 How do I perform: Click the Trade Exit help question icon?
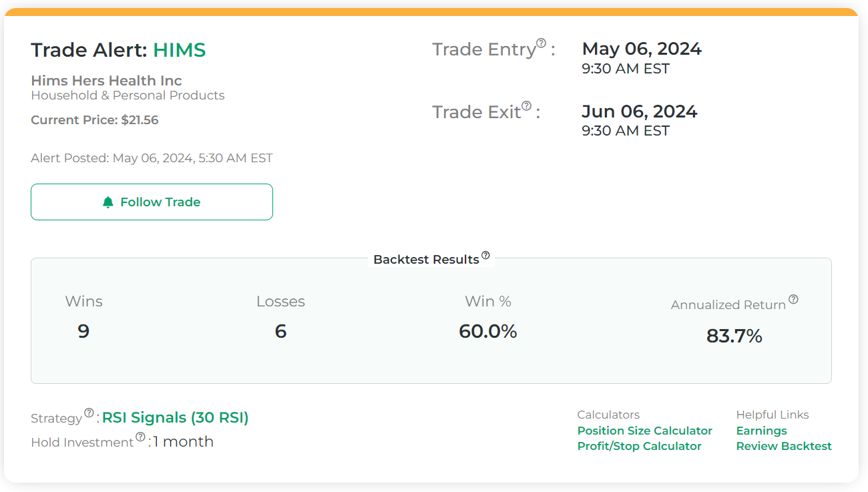pyautogui.click(x=527, y=106)
